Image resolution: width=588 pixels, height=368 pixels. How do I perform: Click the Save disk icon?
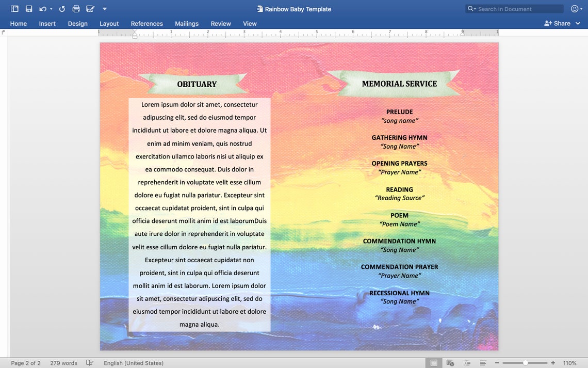29,9
